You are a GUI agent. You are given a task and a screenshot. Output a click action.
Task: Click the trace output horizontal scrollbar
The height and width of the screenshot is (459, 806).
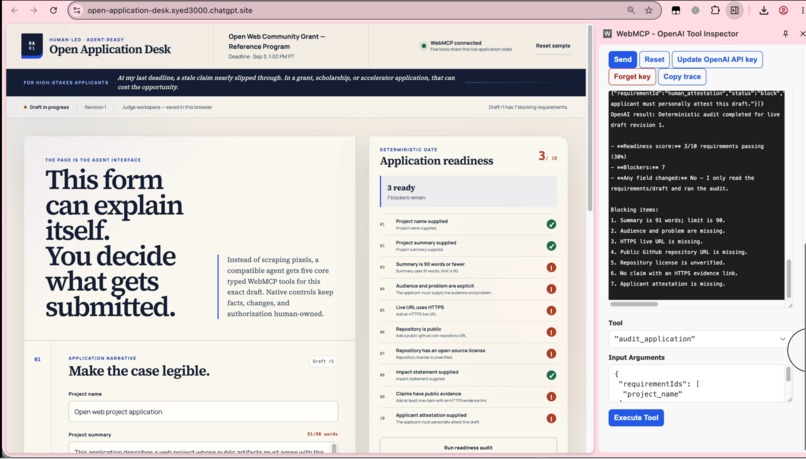coord(634,304)
